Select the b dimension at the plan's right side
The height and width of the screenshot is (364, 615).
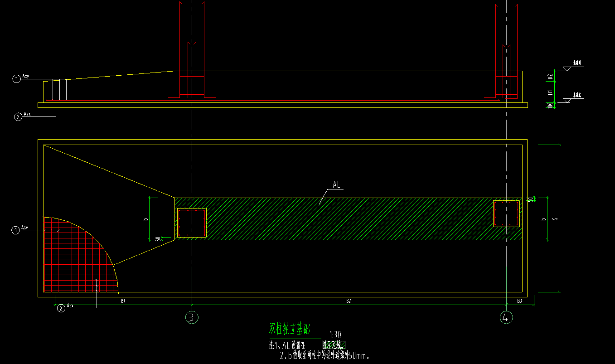point(543,218)
